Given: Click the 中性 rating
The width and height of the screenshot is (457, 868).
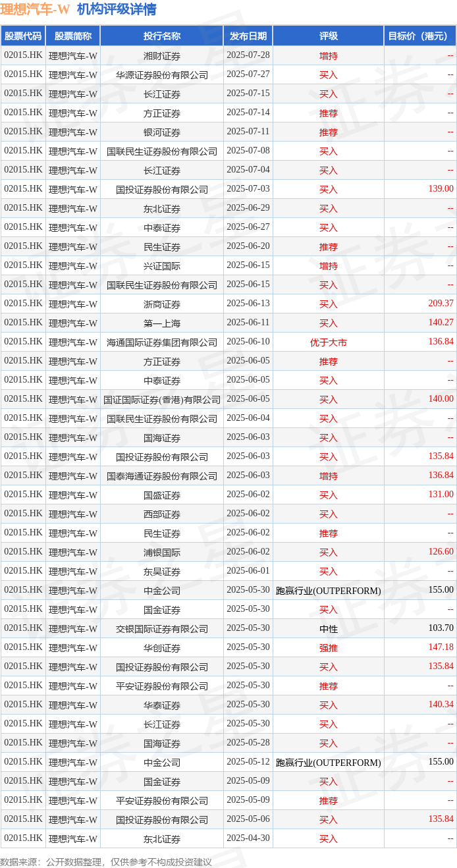Looking at the screenshot, I should [329, 629].
